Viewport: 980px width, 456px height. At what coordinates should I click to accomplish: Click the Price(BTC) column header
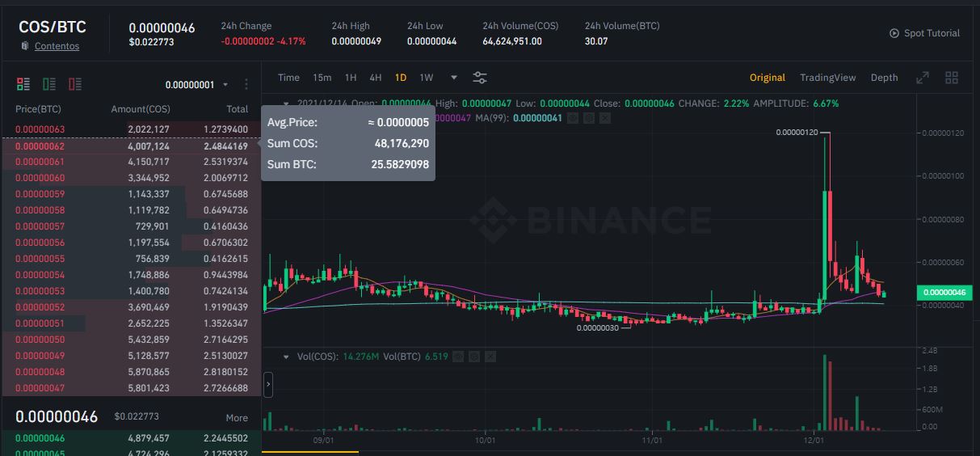point(38,109)
